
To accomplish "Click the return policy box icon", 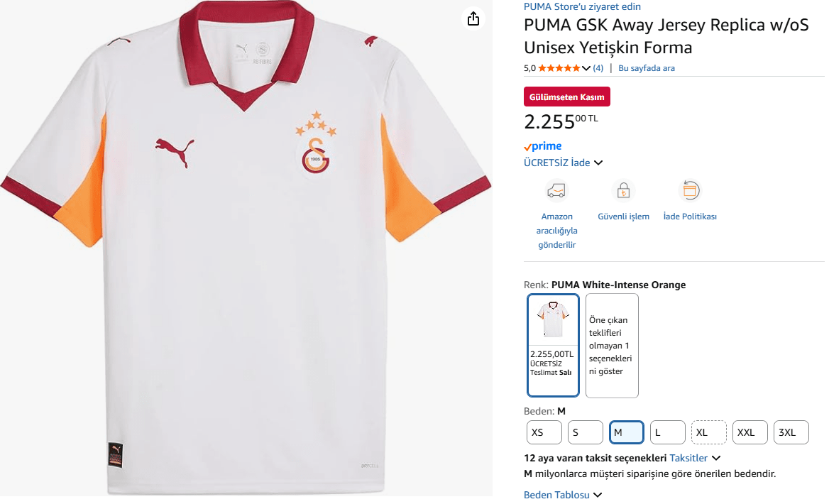I will (690, 191).
